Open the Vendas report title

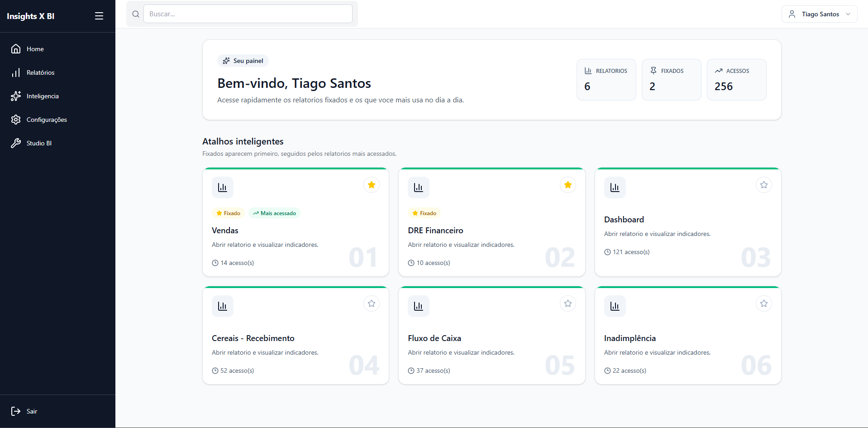coord(225,231)
